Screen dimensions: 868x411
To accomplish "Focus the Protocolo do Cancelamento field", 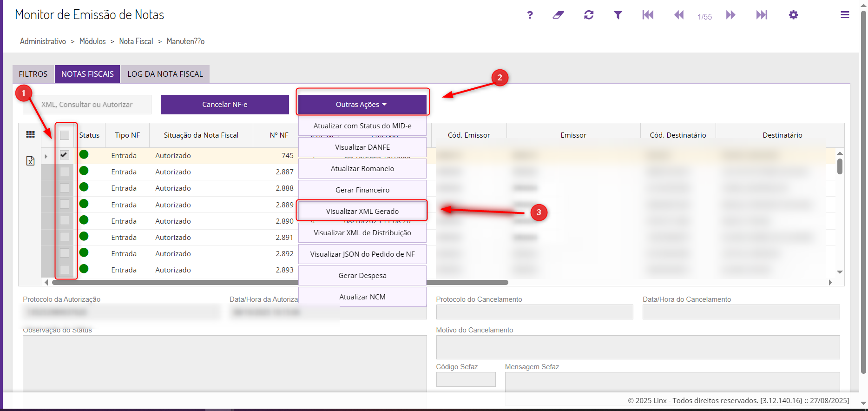I will [534, 312].
